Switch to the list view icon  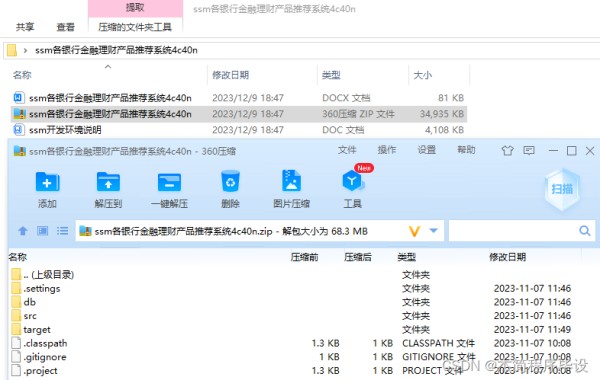62,231
